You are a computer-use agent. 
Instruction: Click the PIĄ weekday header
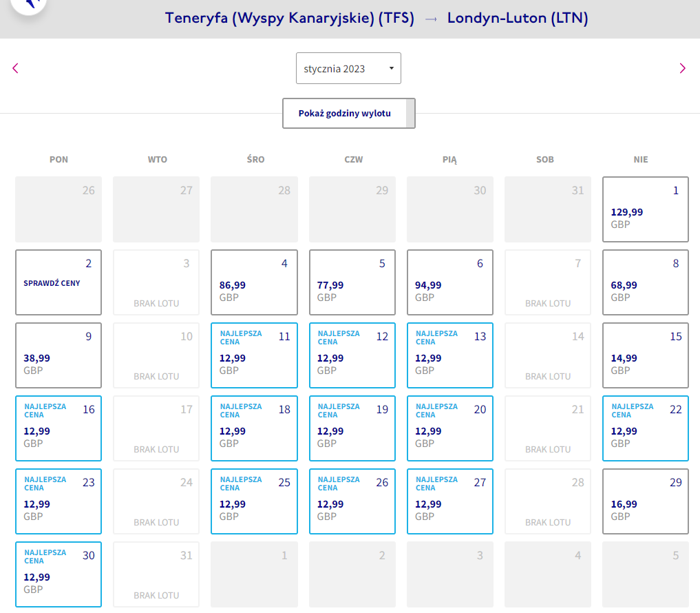click(x=449, y=160)
